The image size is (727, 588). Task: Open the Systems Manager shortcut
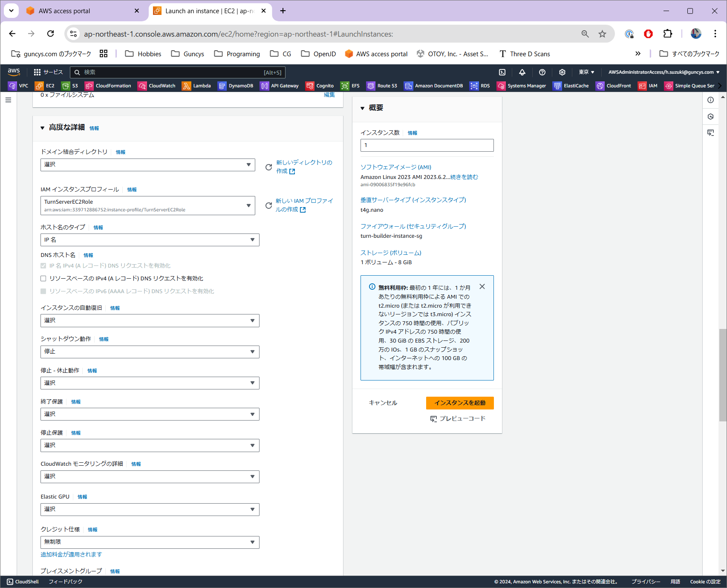(522, 86)
